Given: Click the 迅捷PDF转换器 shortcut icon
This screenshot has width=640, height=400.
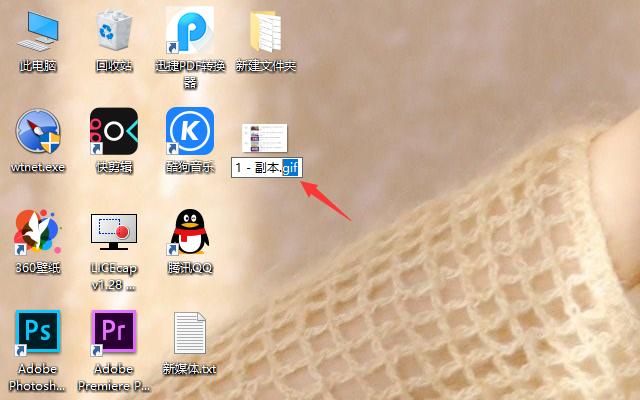Looking at the screenshot, I should (190, 30).
